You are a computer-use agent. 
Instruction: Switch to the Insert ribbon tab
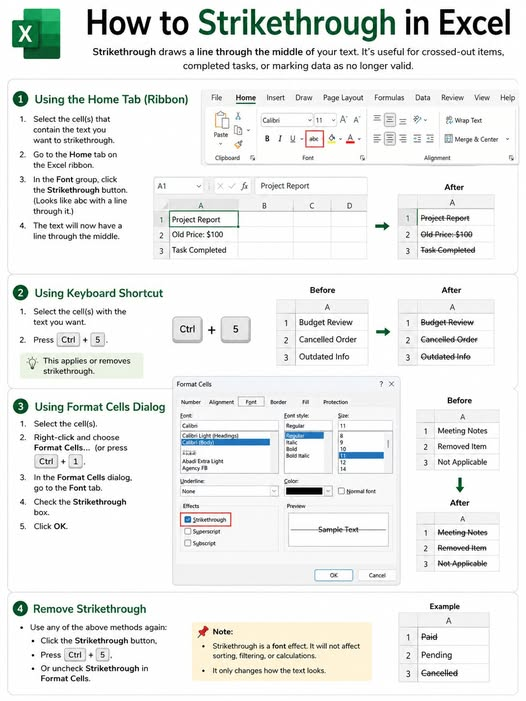[275, 97]
